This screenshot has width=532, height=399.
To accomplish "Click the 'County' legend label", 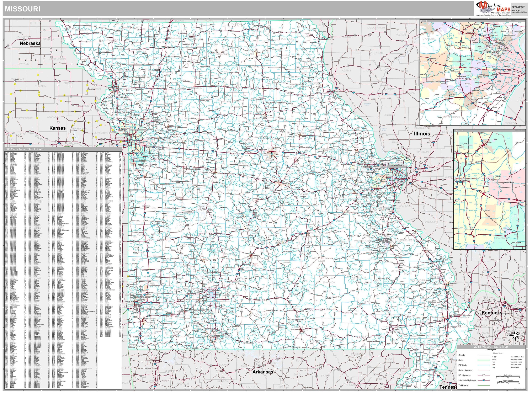I will coord(462,355).
